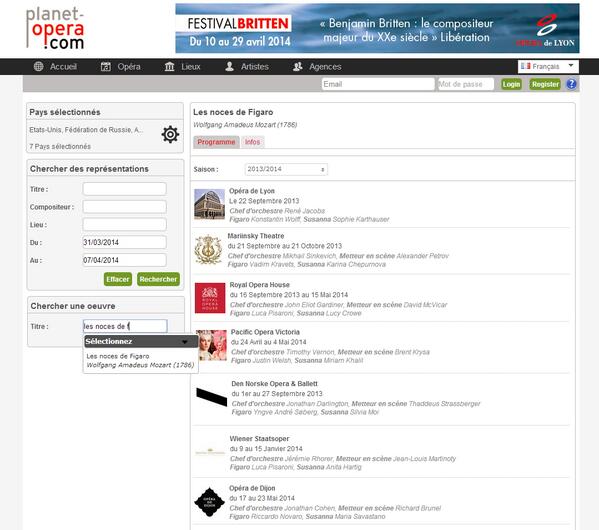Switch to the Infos tab
Screen dimensions: 599x530
click(x=253, y=142)
